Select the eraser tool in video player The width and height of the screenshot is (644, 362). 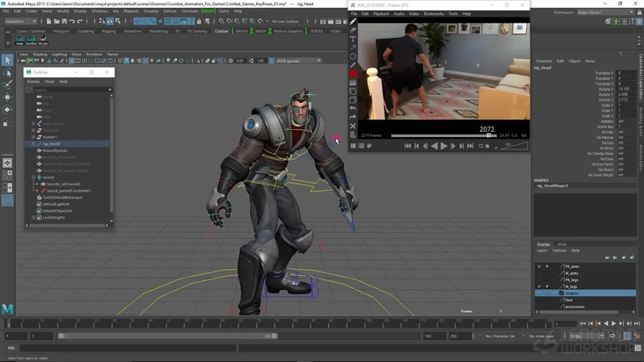(x=353, y=31)
